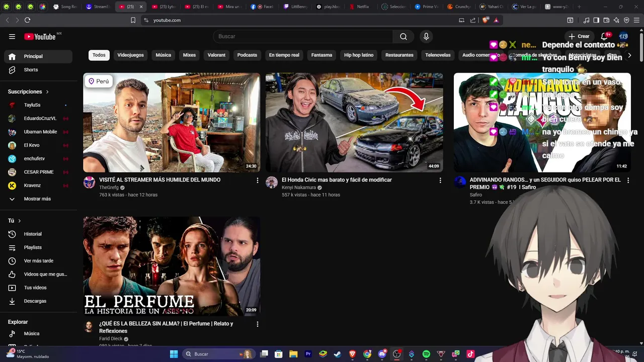Switch to the Prime Video browser tab

click(x=427, y=7)
